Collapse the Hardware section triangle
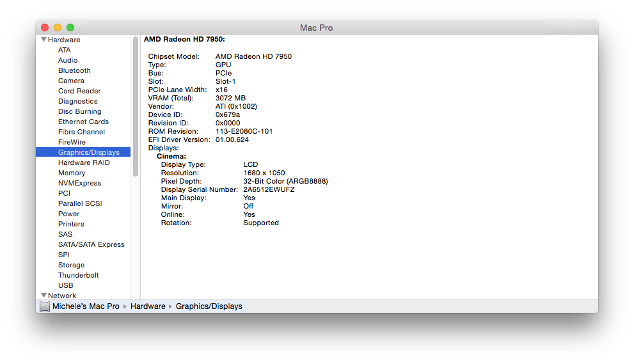Image resolution: width=634 pixels, height=364 pixels. 44,40
